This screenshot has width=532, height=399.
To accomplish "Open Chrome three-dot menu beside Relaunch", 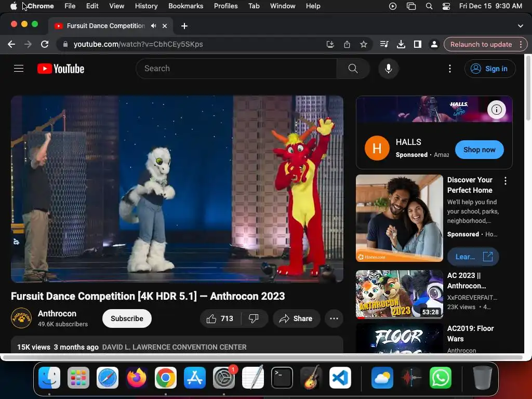I will tap(521, 44).
